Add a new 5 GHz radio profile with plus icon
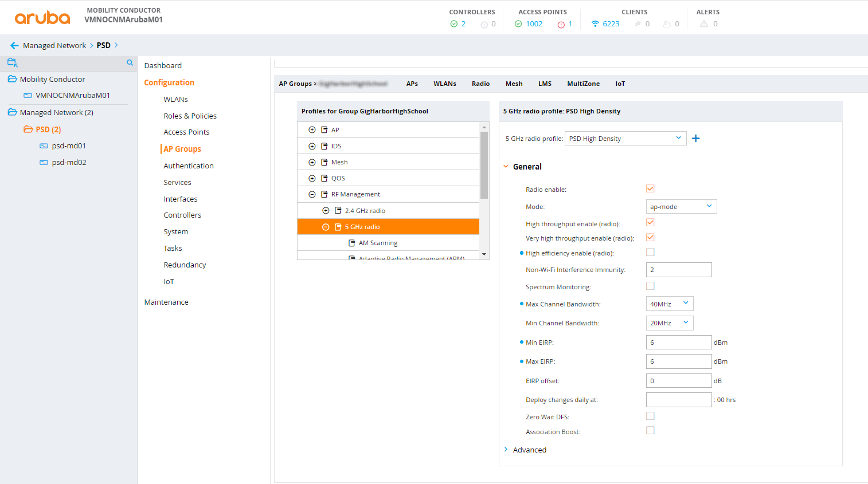The image size is (868, 484). [x=695, y=139]
